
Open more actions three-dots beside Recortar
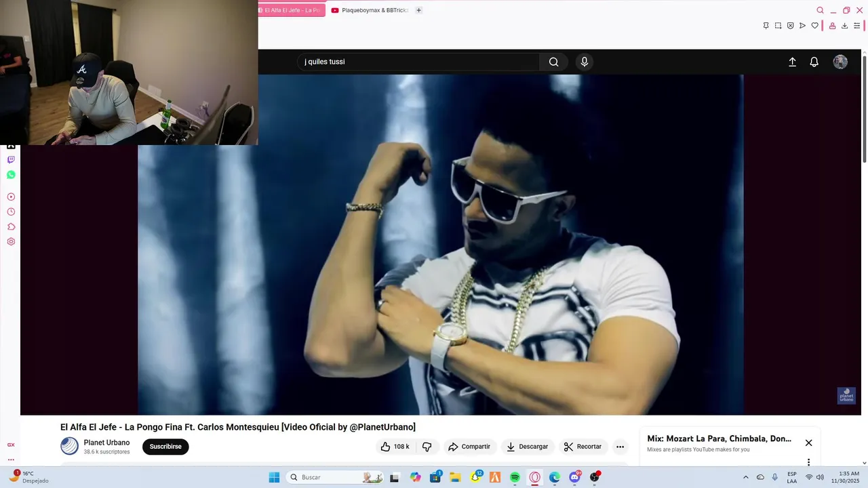coord(620,447)
